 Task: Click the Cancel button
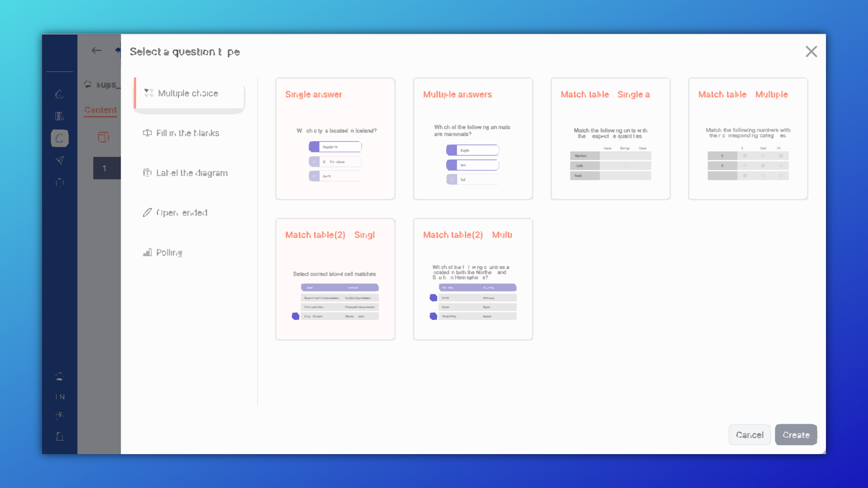750,435
